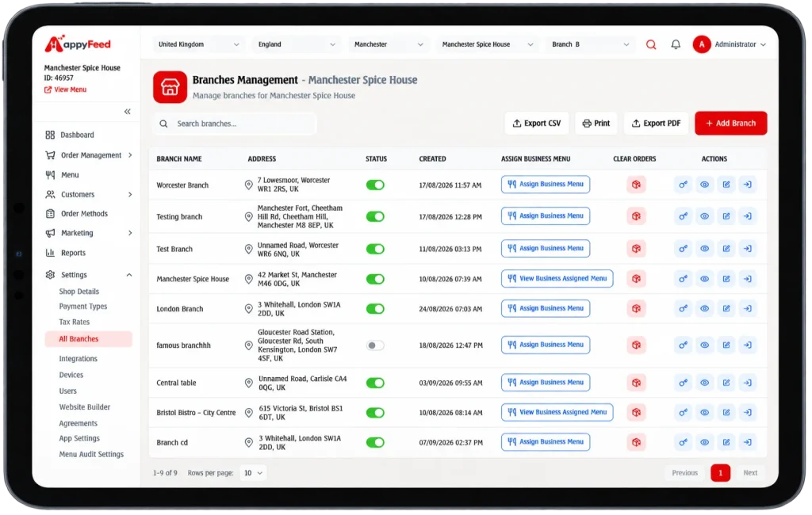The width and height of the screenshot is (812, 515).
Task: Open Reports in the sidebar
Action: [73, 253]
